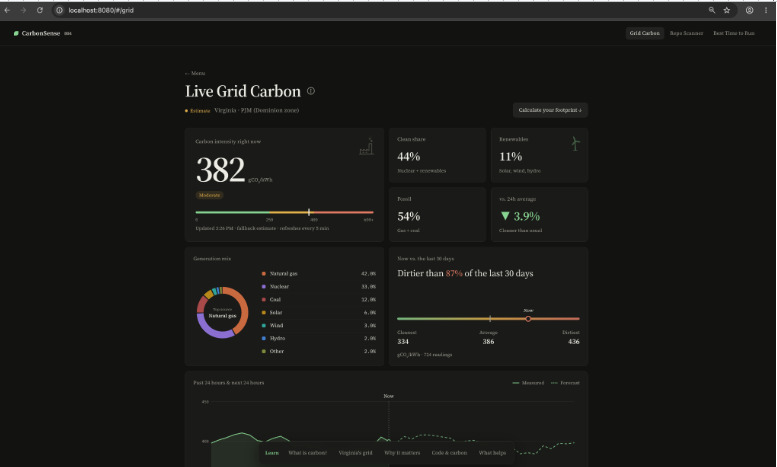Click the 'Dirtier than 87%' headline
This screenshot has height=467, width=777.
[x=465, y=273]
